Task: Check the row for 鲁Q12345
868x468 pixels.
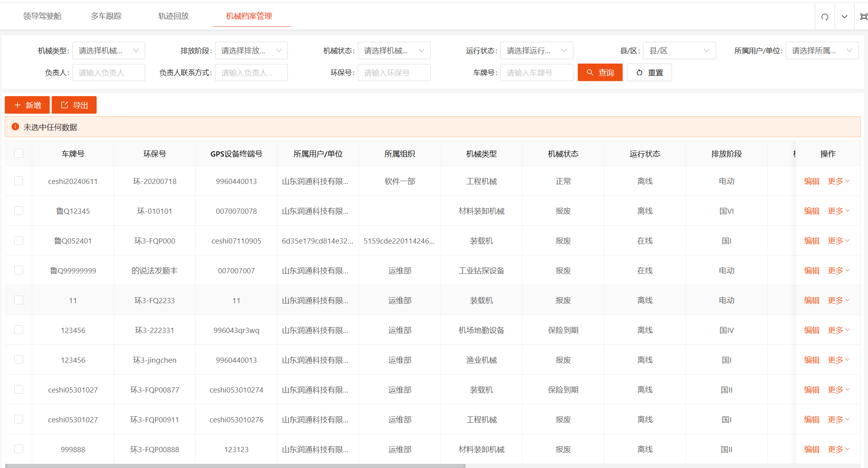Action: point(19,211)
